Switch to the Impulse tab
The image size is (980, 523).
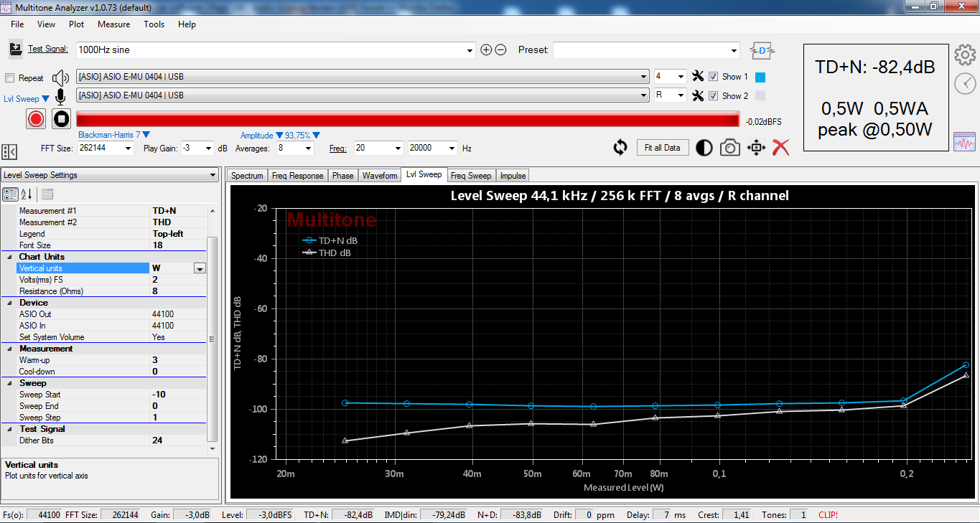tap(513, 176)
